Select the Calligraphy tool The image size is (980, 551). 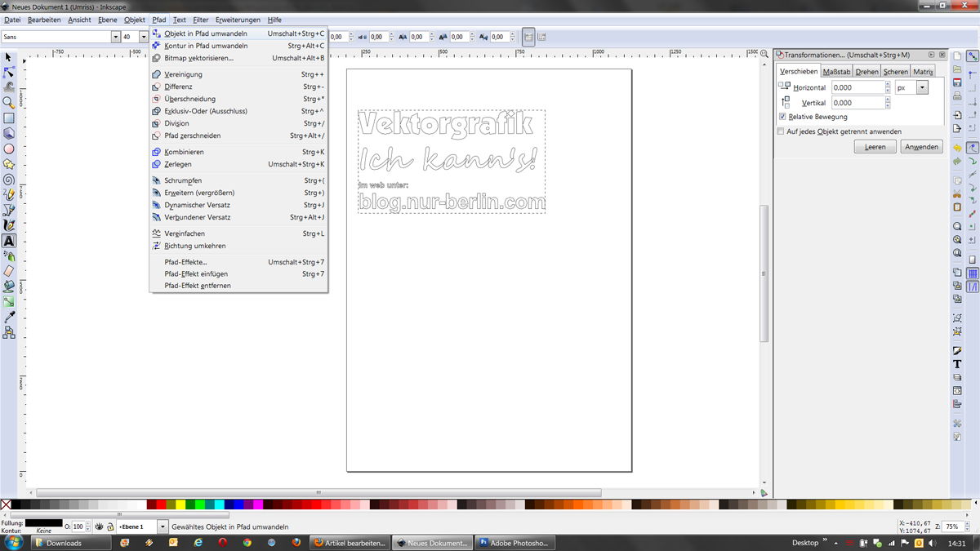9,225
